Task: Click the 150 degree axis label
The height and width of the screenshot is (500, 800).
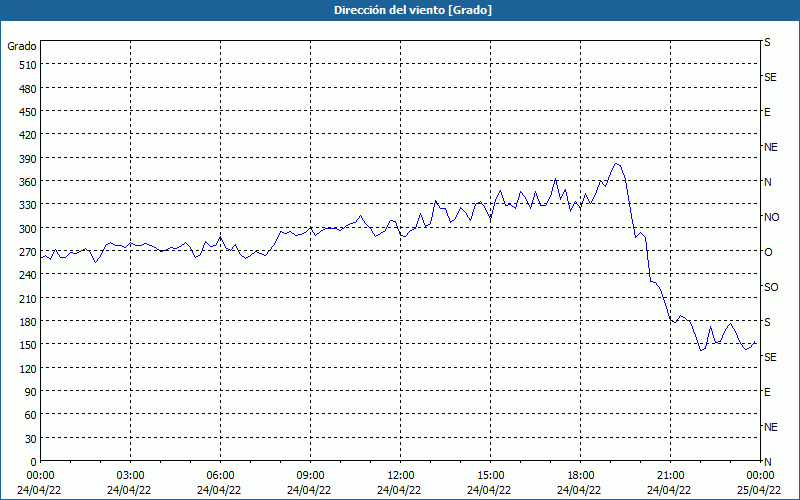Action: point(28,345)
